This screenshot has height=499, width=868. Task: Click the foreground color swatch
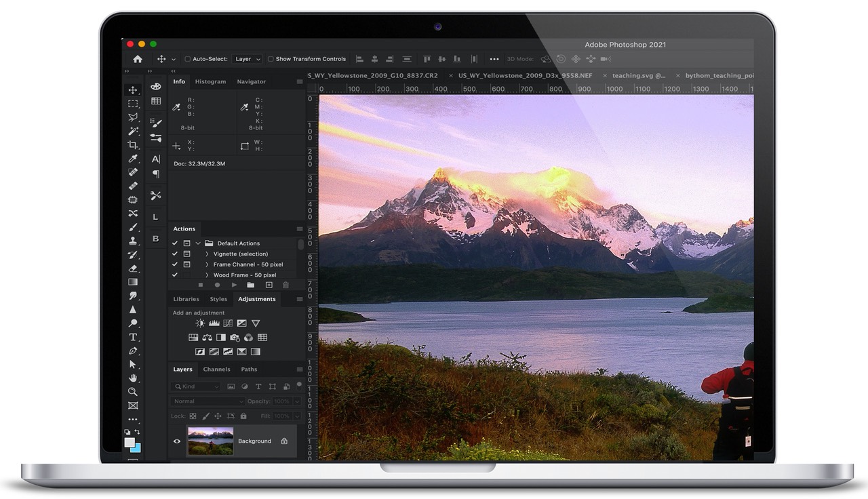(130, 443)
